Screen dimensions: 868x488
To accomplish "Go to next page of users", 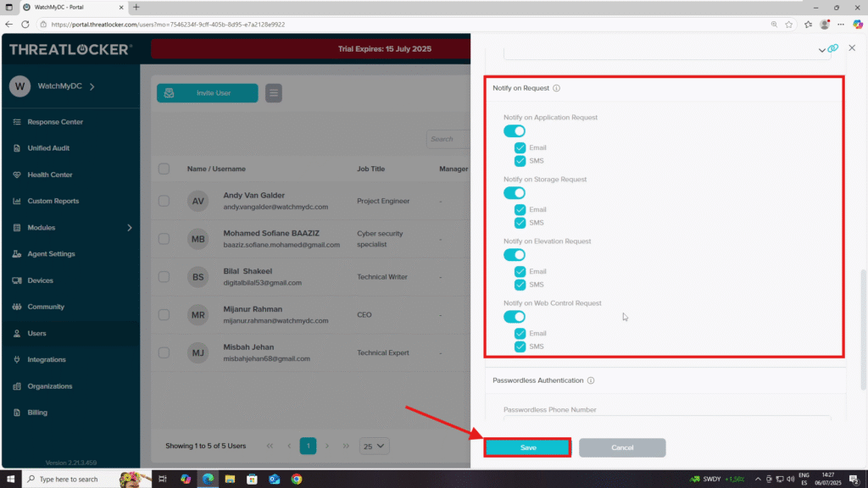I will tap(327, 446).
